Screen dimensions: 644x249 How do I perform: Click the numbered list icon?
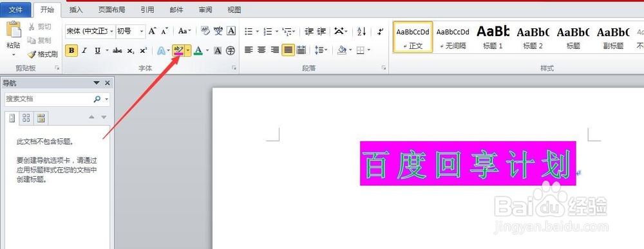268,31
